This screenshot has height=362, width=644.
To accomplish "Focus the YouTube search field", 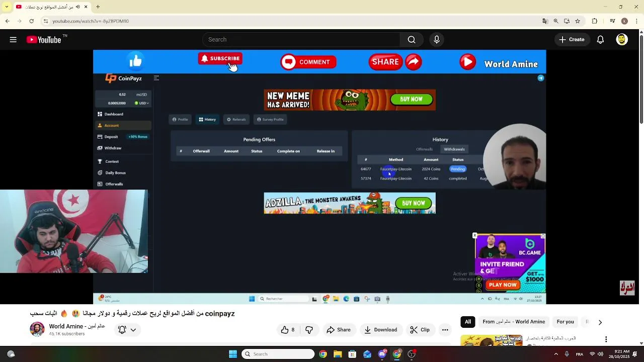I will 301,40.
